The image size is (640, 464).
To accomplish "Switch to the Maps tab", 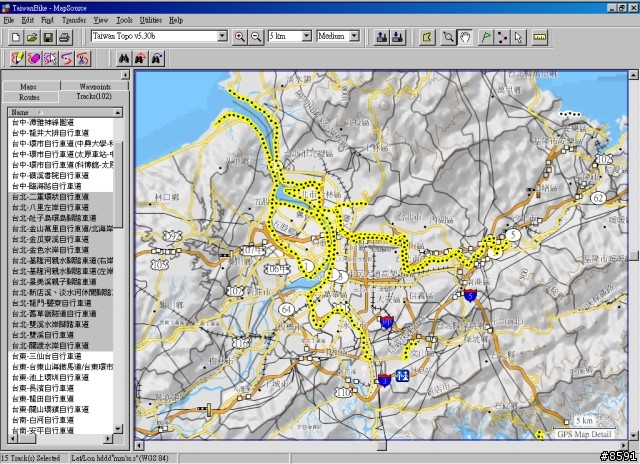I will point(28,87).
